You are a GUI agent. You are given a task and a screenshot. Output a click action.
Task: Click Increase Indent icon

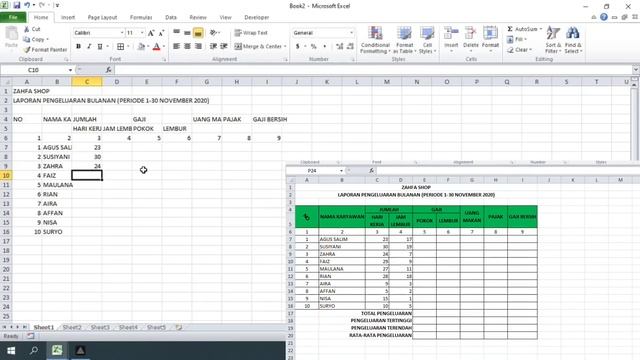(x=224, y=47)
